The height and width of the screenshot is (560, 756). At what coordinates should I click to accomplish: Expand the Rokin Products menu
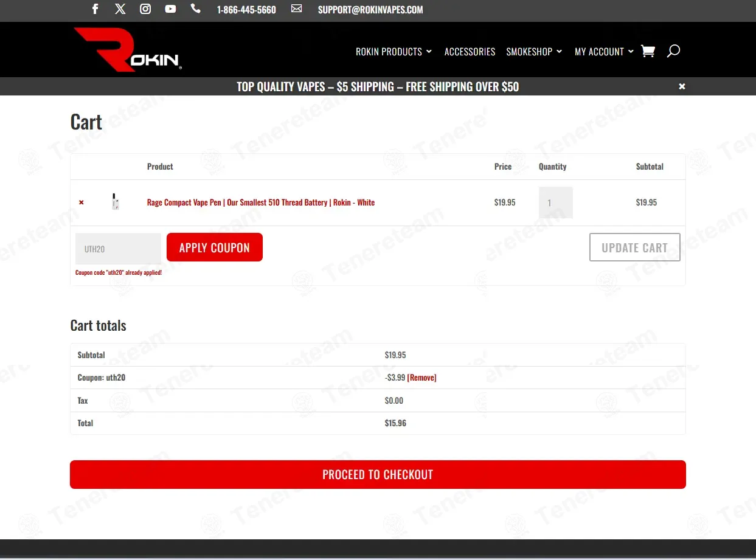(394, 52)
